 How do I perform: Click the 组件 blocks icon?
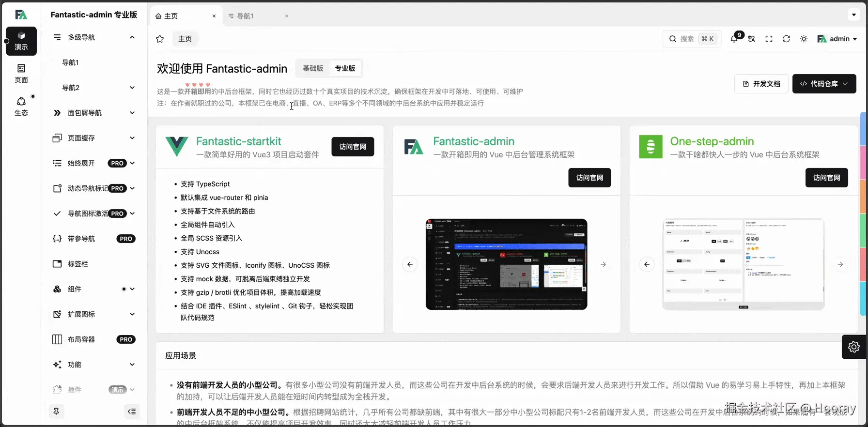tap(57, 289)
